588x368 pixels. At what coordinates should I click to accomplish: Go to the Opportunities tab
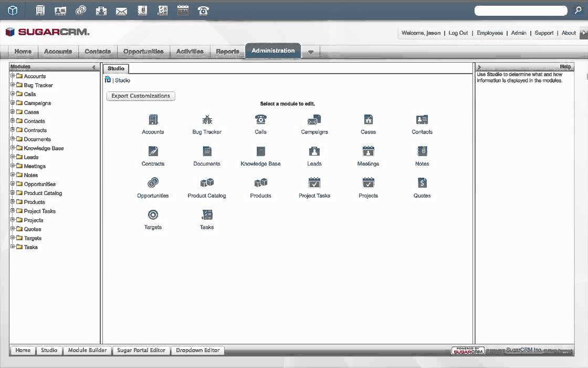coord(143,52)
